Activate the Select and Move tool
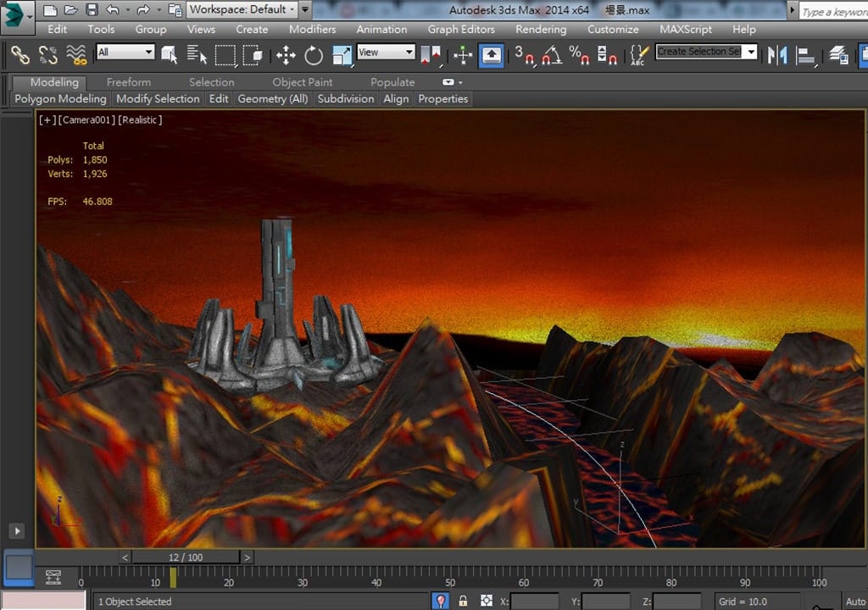This screenshot has height=610, width=868. point(286,56)
